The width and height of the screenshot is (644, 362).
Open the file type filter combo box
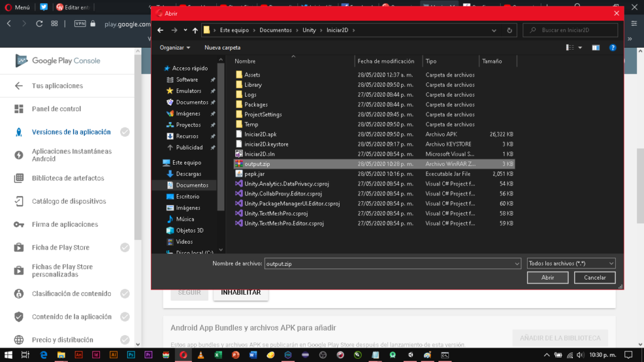[x=571, y=263]
